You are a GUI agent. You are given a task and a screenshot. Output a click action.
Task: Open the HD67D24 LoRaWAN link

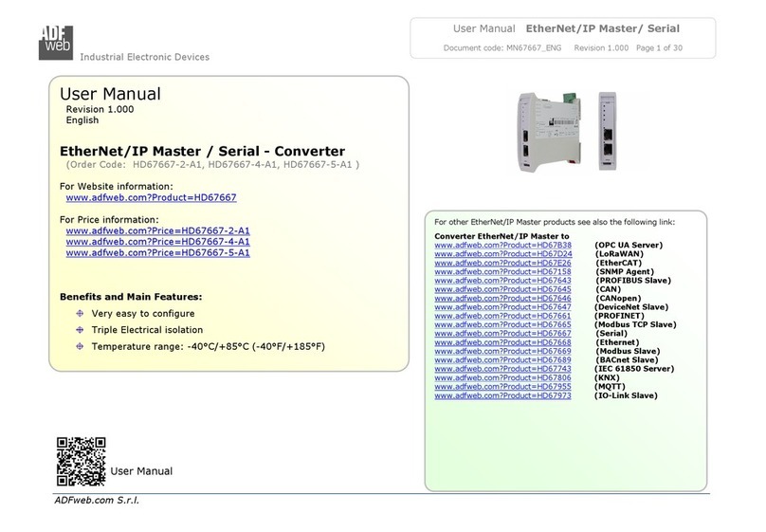click(503, 254)
